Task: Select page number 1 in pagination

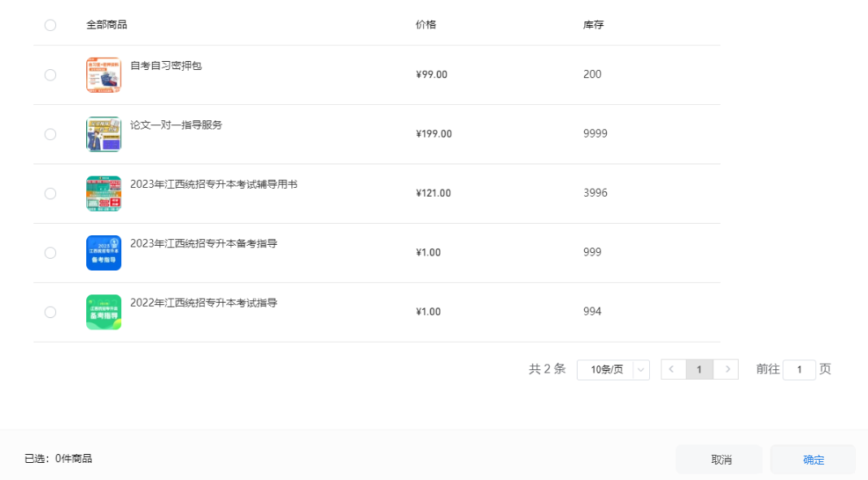Action: pos(700,369)
